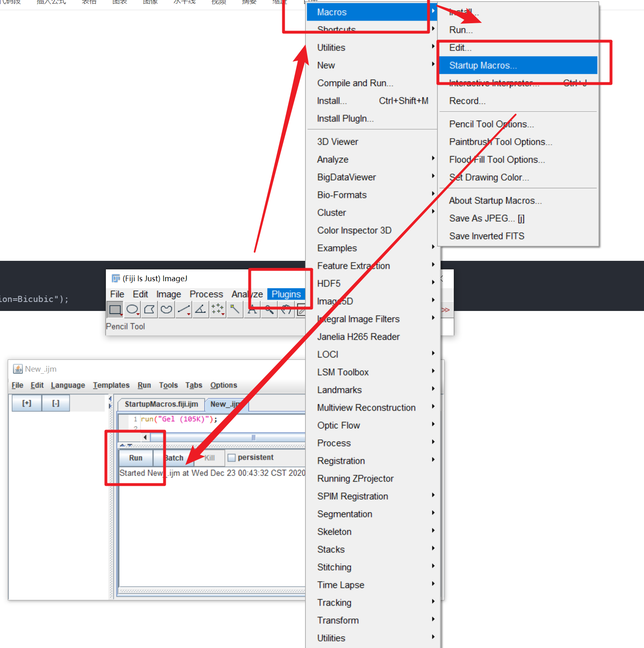The image size is (644, 648).
Task: Select the Magnifying glass tool
Action: 269,310
